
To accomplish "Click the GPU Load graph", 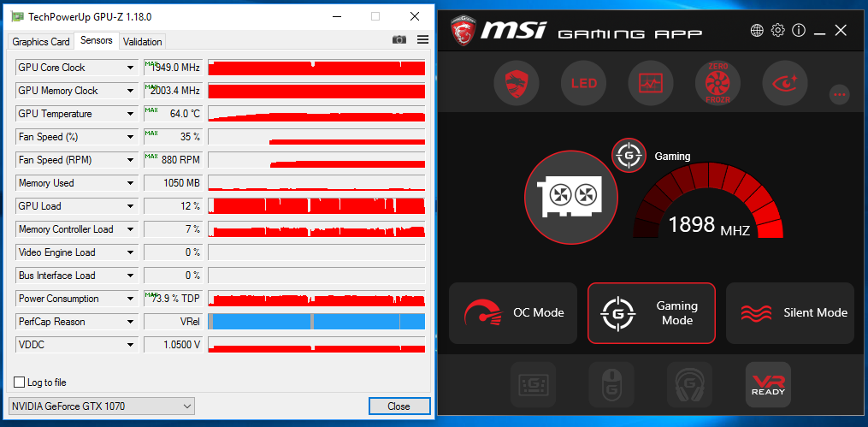I will point(316,206).
